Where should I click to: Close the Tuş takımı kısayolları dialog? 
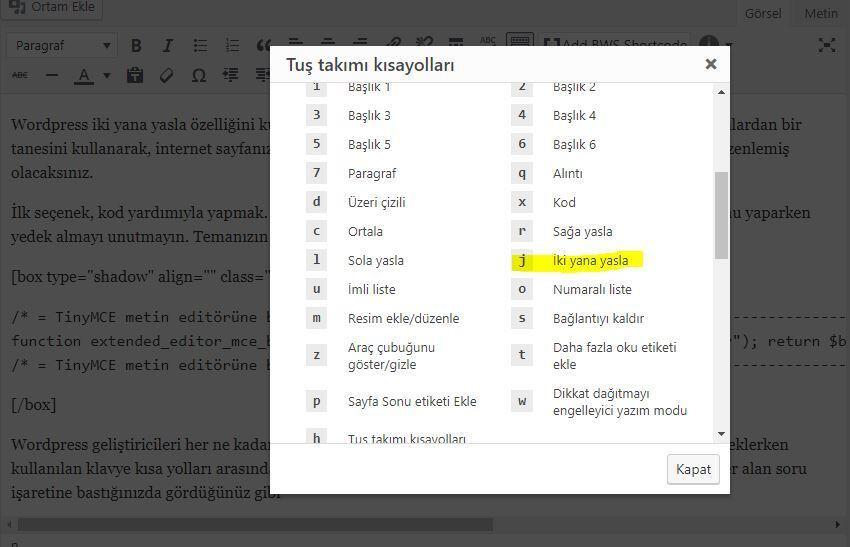(710, 64)
